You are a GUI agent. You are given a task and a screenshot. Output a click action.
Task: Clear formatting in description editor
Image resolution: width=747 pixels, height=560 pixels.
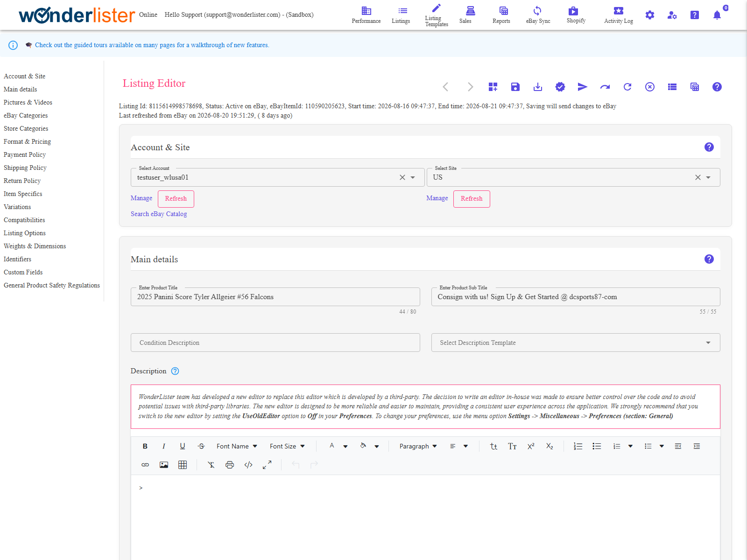tap(211, 465)
